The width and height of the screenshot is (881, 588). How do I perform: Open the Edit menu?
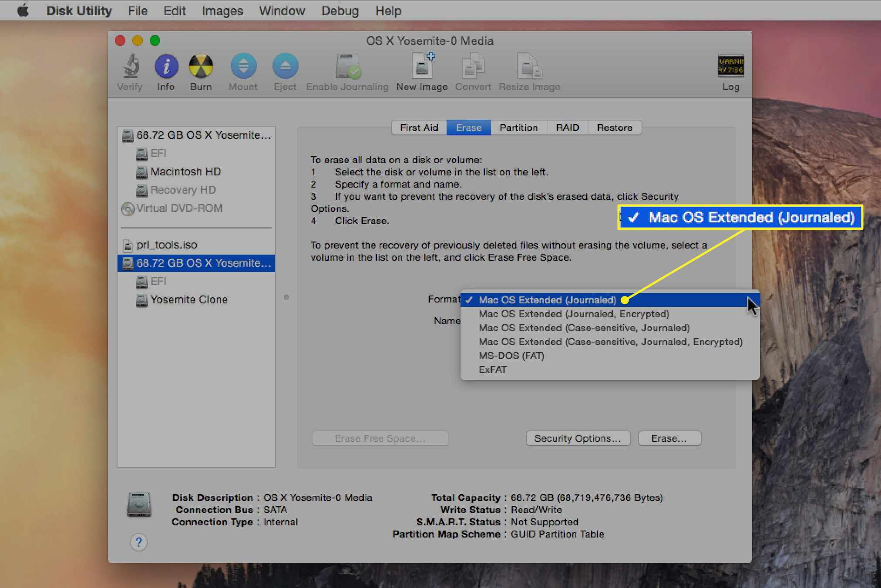175,10
